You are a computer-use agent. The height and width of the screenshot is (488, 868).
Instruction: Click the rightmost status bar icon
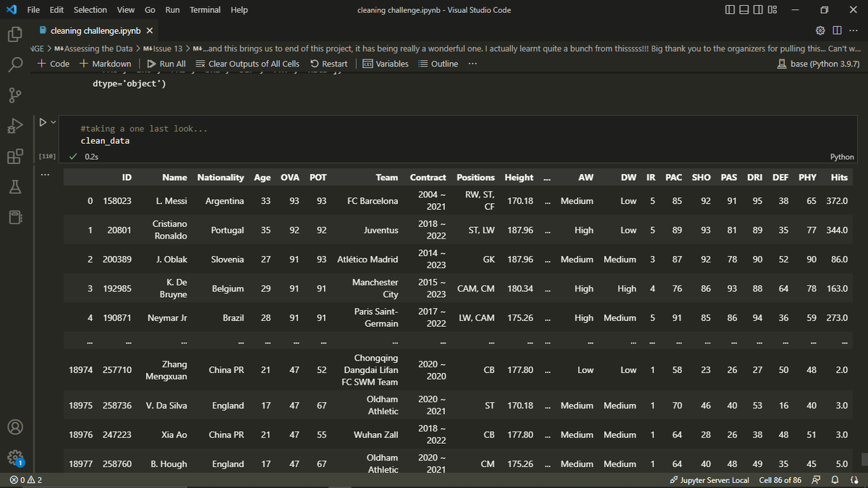click(854, 481)
